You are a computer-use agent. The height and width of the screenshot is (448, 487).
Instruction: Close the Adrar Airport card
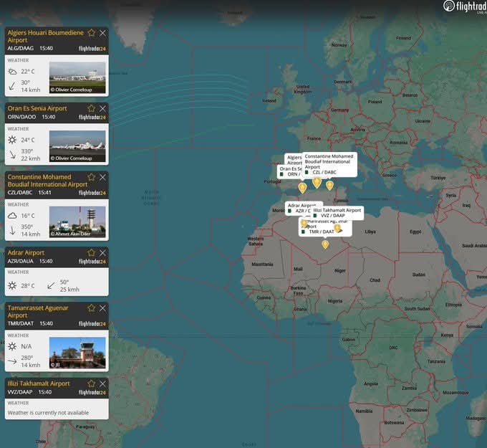(102, 253)
